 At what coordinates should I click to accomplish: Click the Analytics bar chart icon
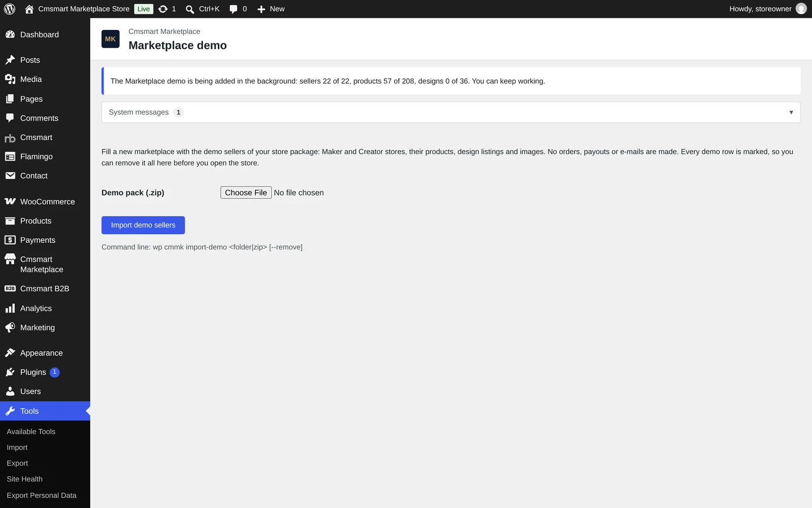point(10,308)
